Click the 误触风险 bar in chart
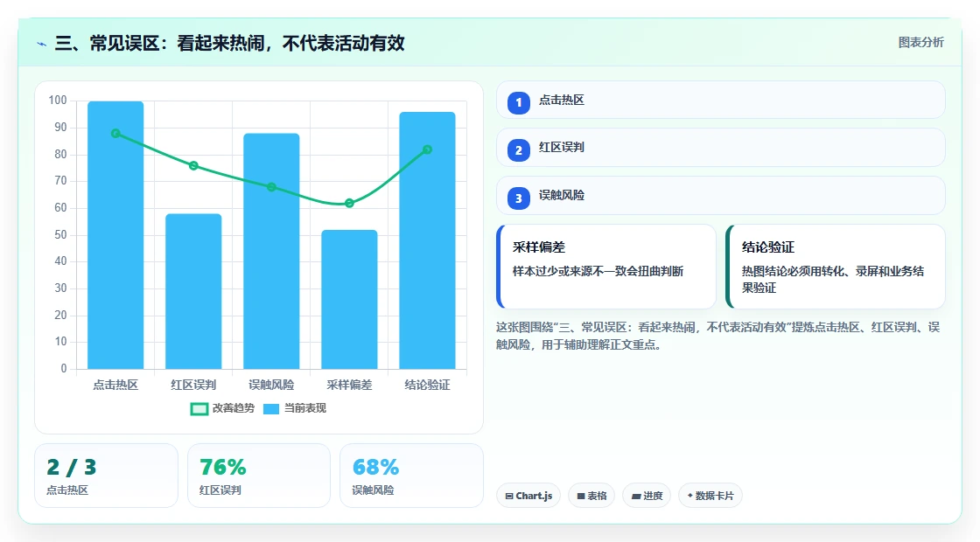 [271, 251]
